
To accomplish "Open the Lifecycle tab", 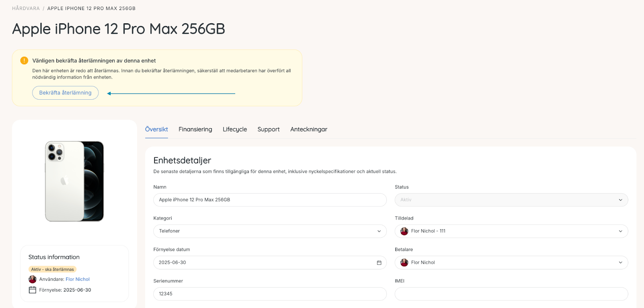I will tap(235, 129).
